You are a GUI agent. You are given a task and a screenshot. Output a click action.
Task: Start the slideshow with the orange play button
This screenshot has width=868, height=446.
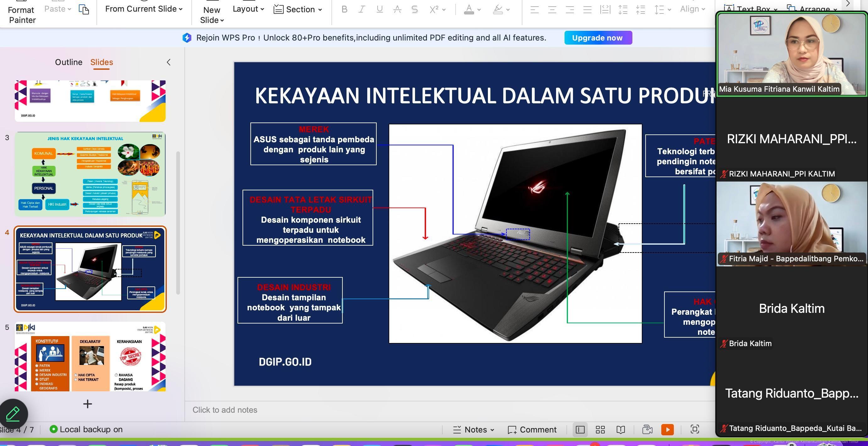click(x=668, y=429)
